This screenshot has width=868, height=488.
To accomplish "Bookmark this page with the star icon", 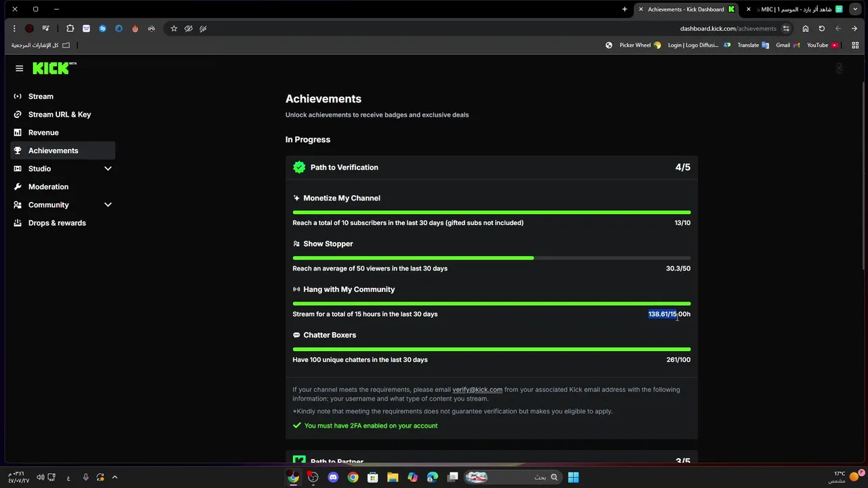I will coord(174,28).
